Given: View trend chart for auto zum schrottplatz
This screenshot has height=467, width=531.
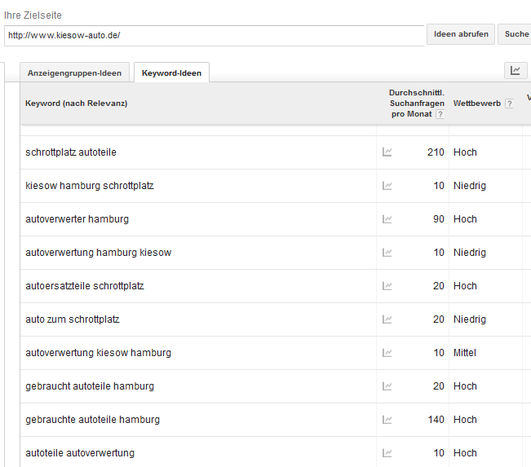Looking at the screenshot, I should [x=387, y=319].
